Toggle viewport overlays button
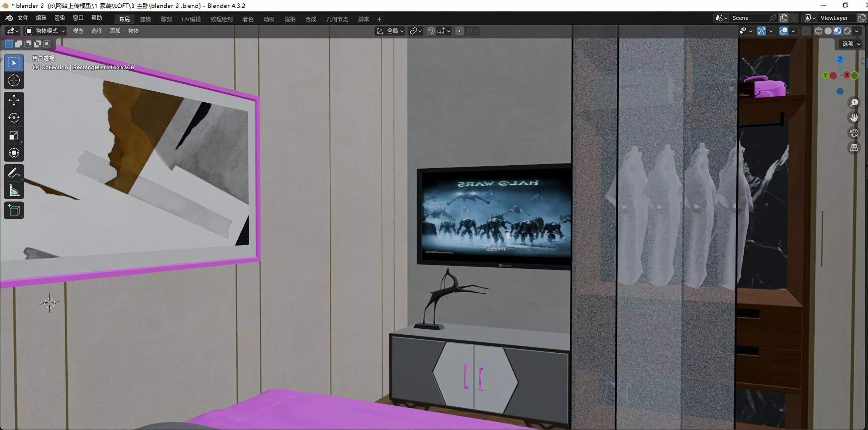This screenshot has width=868, height=430. (x=784, y=31)
